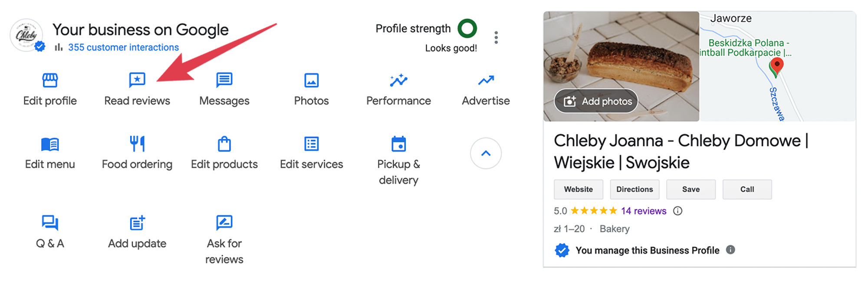Open the Photos icon

312,80
